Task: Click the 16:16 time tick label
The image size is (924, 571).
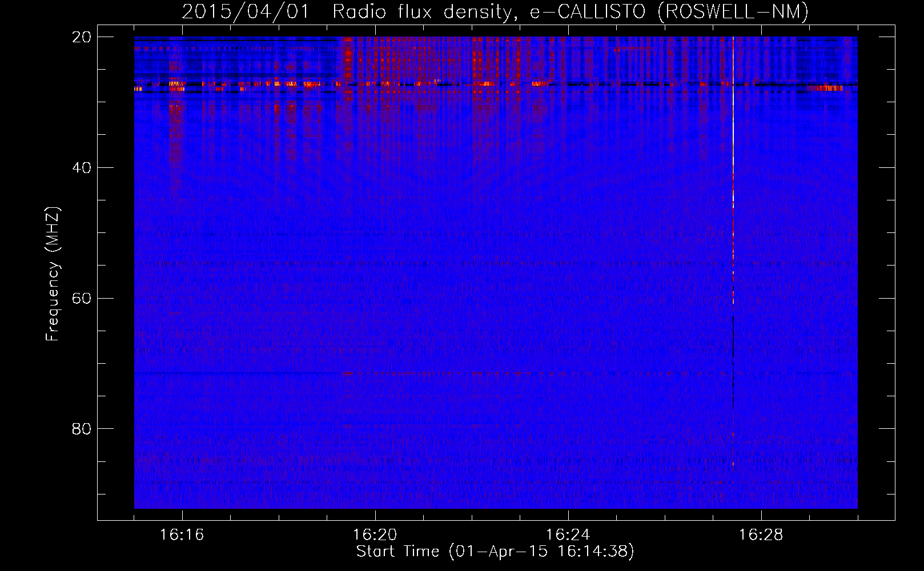Action: pyautogui.click(x=182, y=535)
